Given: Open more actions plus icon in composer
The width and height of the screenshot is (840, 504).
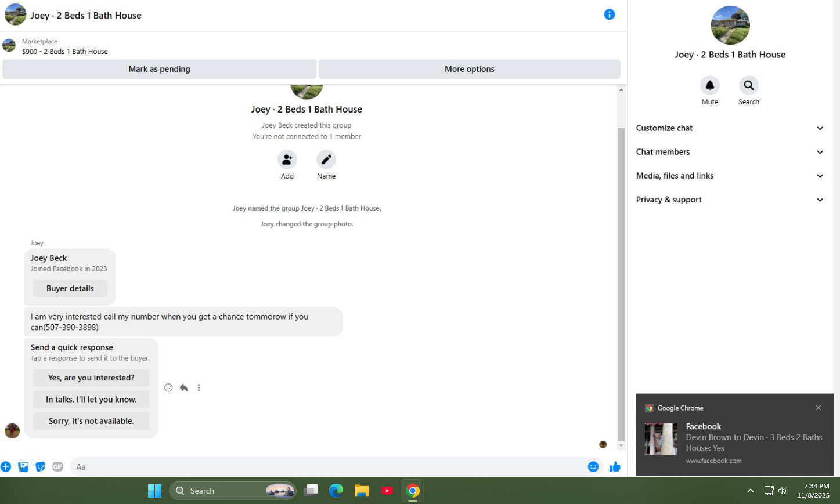Looking at the screenshot, I should [6, 467].
